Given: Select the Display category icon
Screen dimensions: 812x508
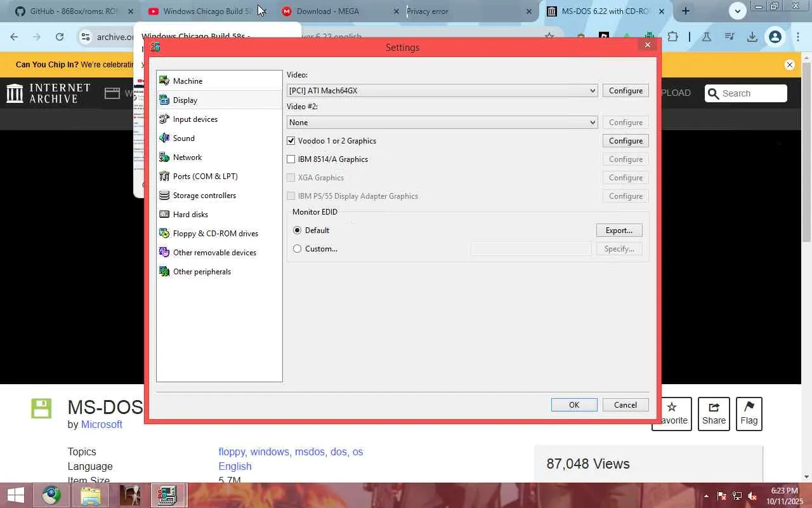Looking at the screenshot, I should click(x=164, y=100).
